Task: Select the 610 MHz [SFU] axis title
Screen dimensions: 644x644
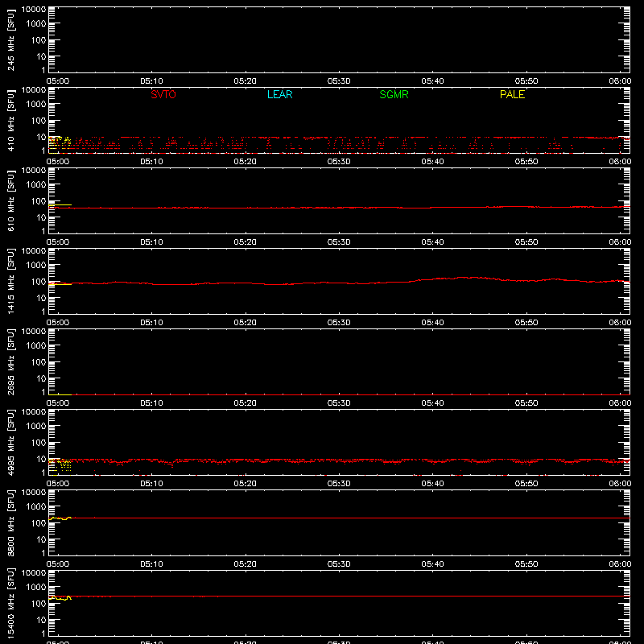Action: point(10,200)
